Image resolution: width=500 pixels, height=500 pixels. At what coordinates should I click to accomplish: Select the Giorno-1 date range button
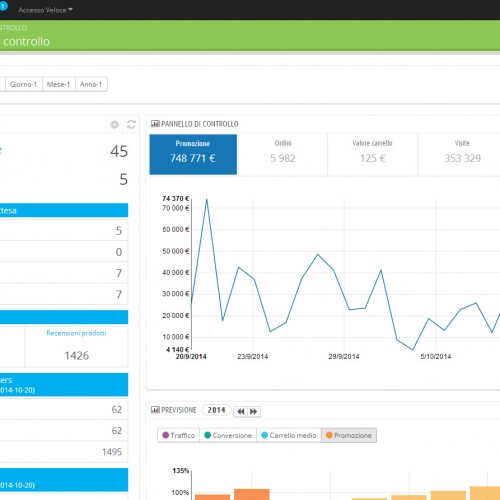23,84
